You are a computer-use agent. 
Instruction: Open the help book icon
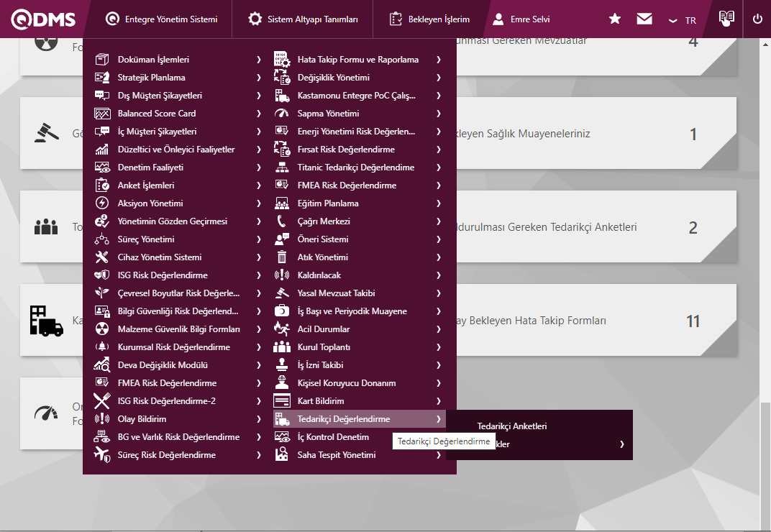pyautogui.click(x=726, y=19)
